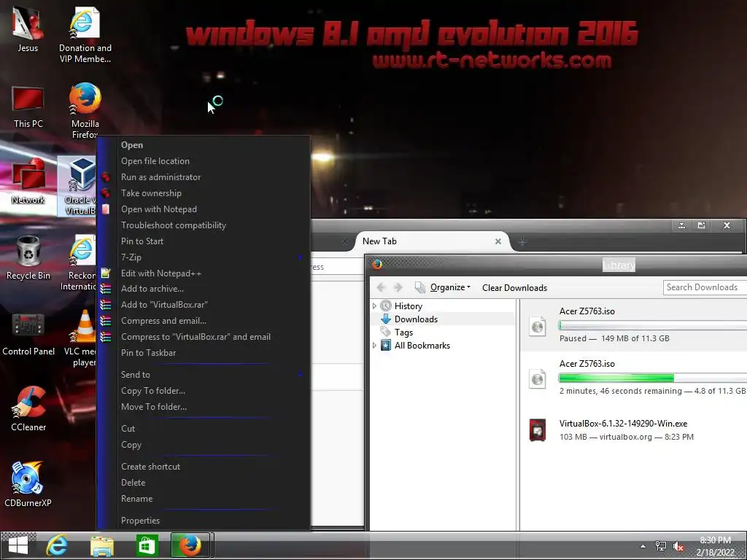The image size is (747, 560).
Task: Choose Add to archive...
Action: coord(203,289)
